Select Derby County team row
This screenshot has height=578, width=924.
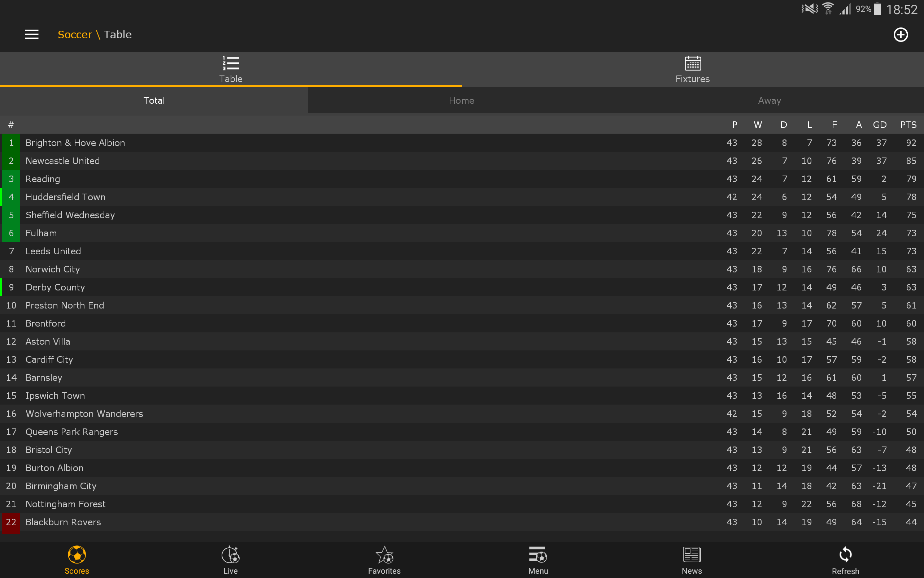[x=462, y=287]
